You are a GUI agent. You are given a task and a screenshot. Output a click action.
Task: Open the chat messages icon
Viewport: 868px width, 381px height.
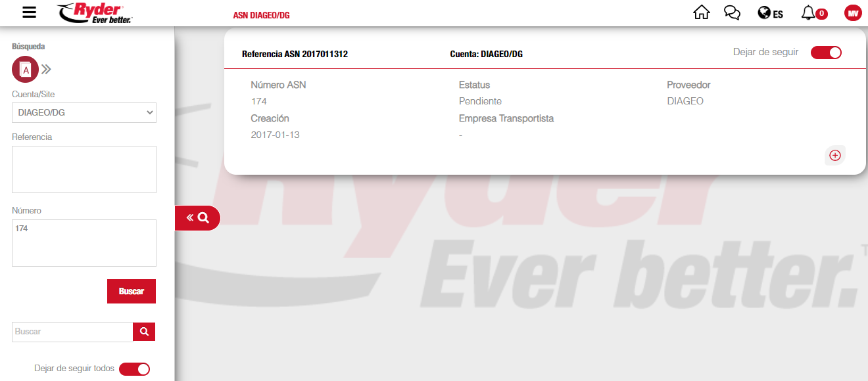(x=732, y=12)
